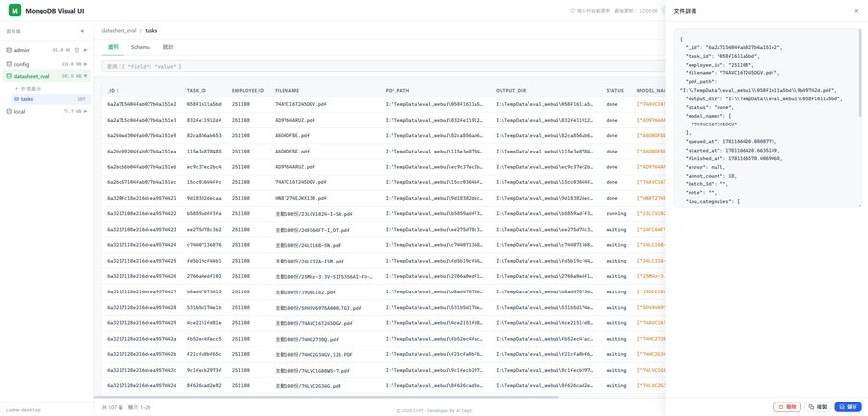Image resolution: width=868 pixels, height=416 pixels.
Task: Click the blue save button
Action: (848, 406)
